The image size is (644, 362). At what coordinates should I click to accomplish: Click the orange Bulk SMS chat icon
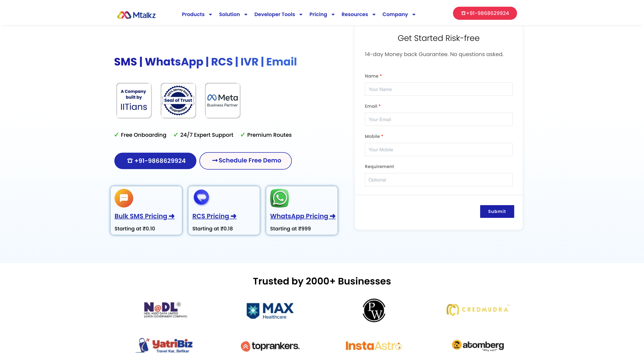coord(124,198)
